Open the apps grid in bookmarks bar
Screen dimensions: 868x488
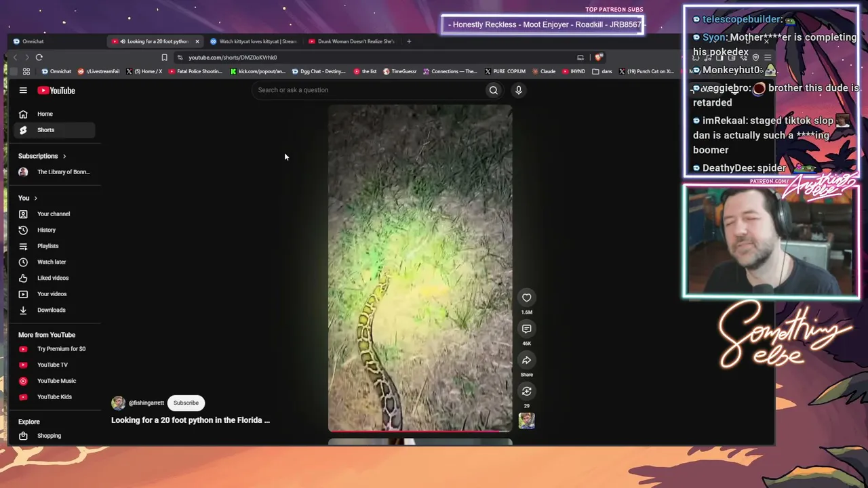click(26, 71)
